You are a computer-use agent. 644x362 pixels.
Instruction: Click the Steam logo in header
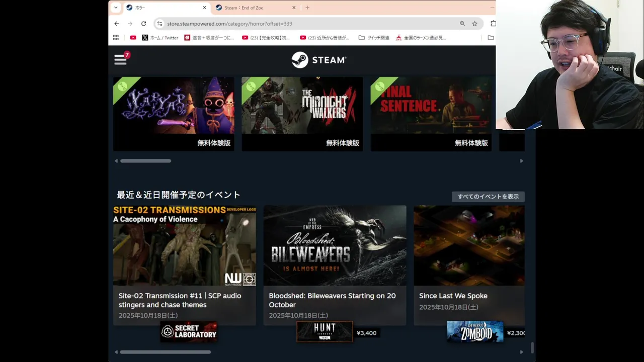click(x=319, y=60)
